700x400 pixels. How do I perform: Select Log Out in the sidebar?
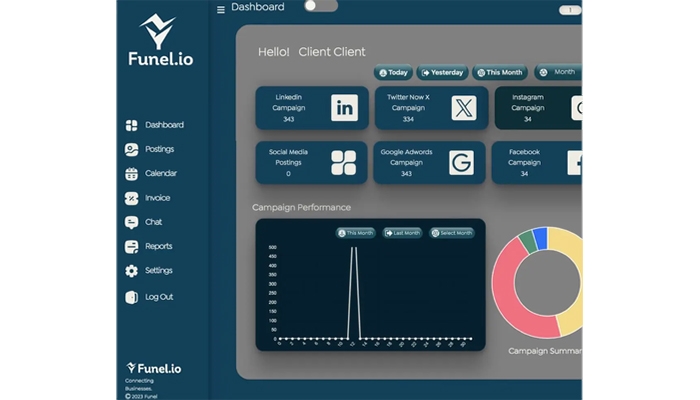point(159,297)
